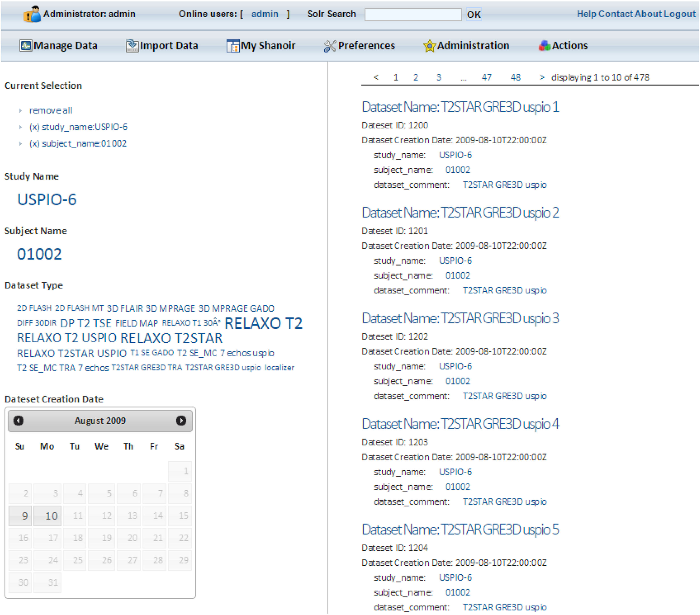Click the Manage Data monitor icon

26,46
